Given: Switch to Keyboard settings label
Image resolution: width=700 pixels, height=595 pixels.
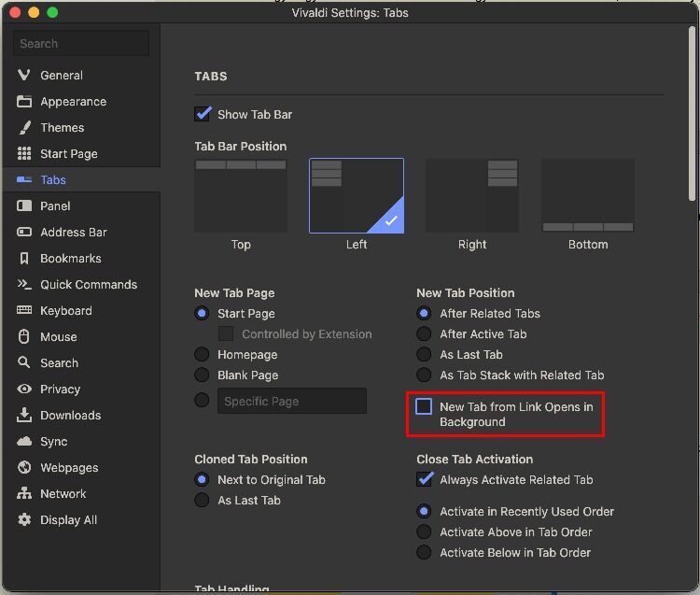Looking at the screenshot, I should (66, 310).
